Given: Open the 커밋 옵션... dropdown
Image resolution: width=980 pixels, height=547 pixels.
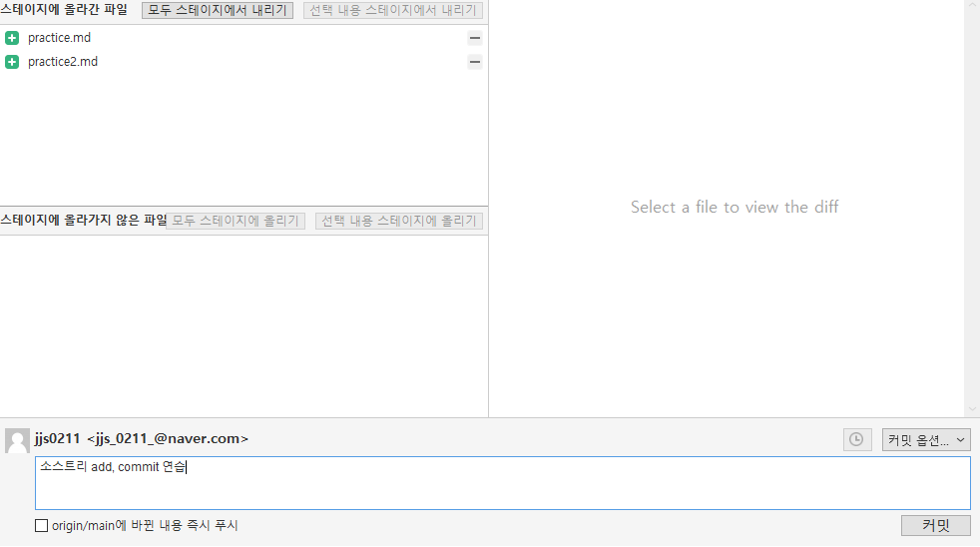Looking at the screenshot, I should pos(925,439).
